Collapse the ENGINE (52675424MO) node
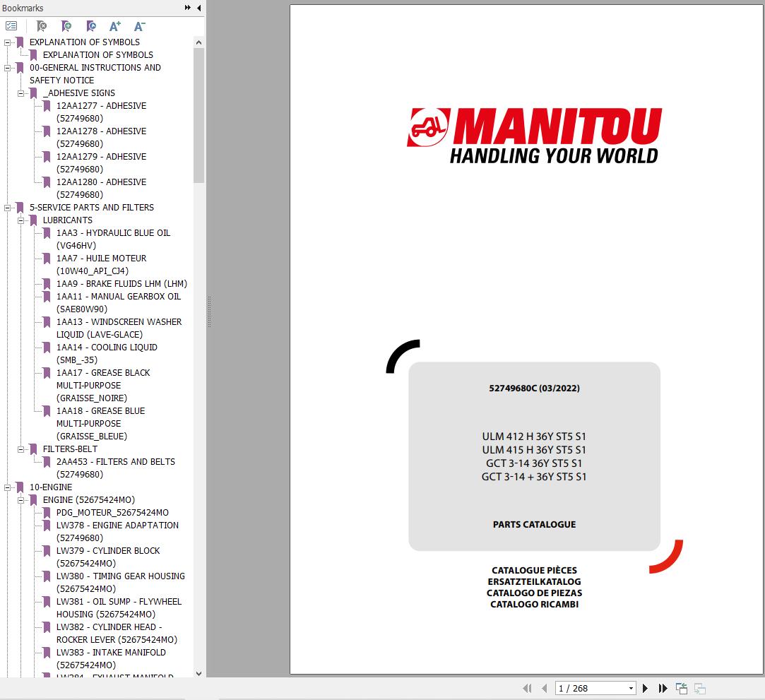 [x=21, y=500]
